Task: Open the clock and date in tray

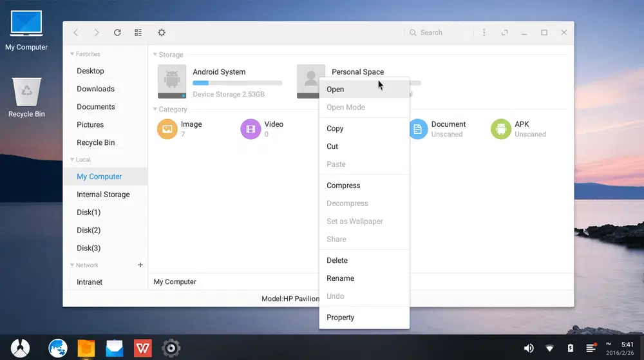Action: coord(620,348)
